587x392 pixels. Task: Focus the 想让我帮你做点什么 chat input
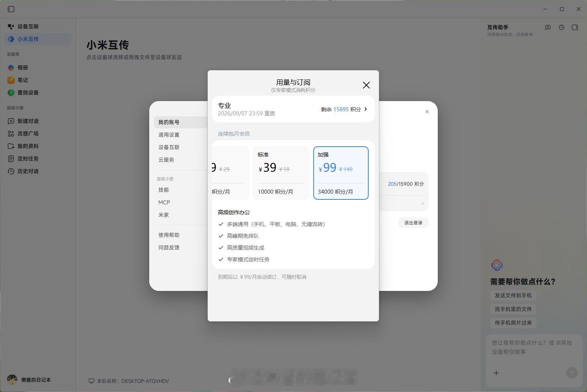tap(534, 347)
